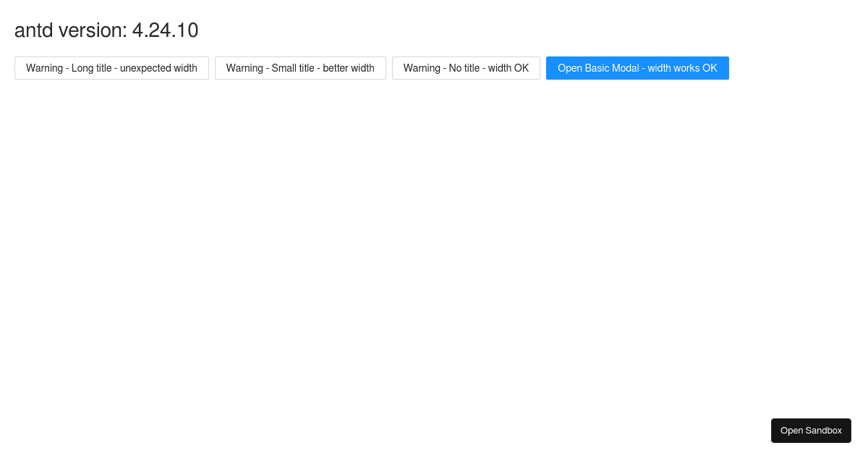Click the blue 'Open Basic Modal' button
868x456 pixels.
[x=637, y=68]
